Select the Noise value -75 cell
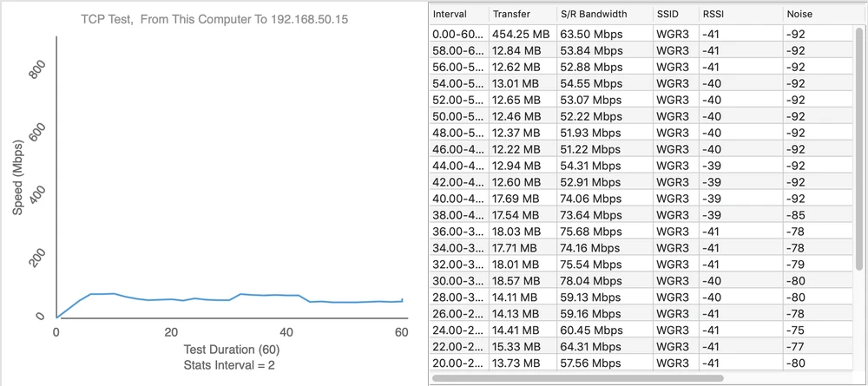Screen dimensions: 868x386 (x=795, y=330)
